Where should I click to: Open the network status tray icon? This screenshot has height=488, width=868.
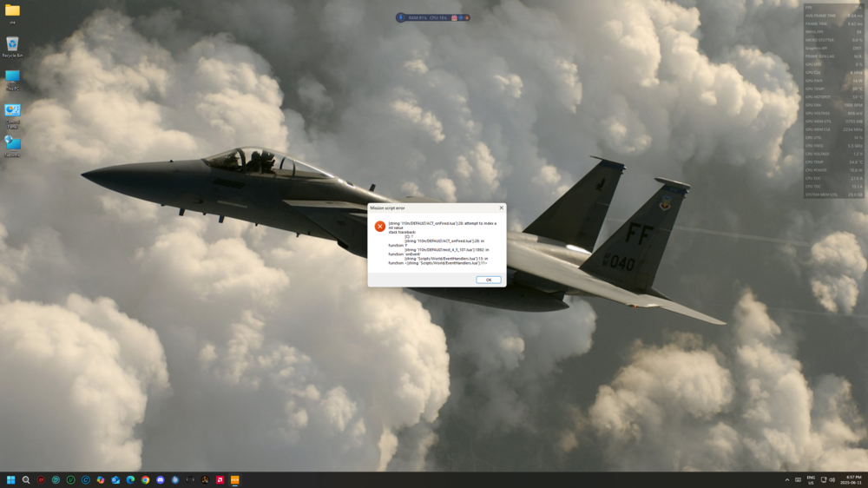(x=824, y=479)
